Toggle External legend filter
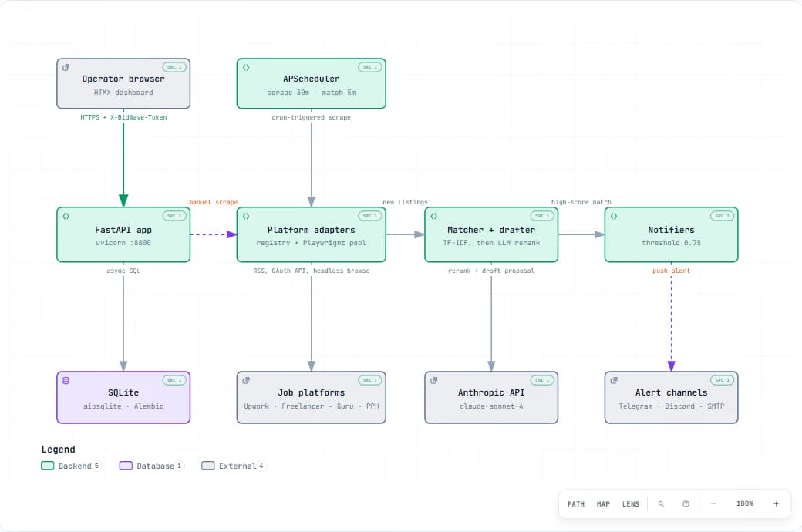Screen dimensions: 802x532 233,466
